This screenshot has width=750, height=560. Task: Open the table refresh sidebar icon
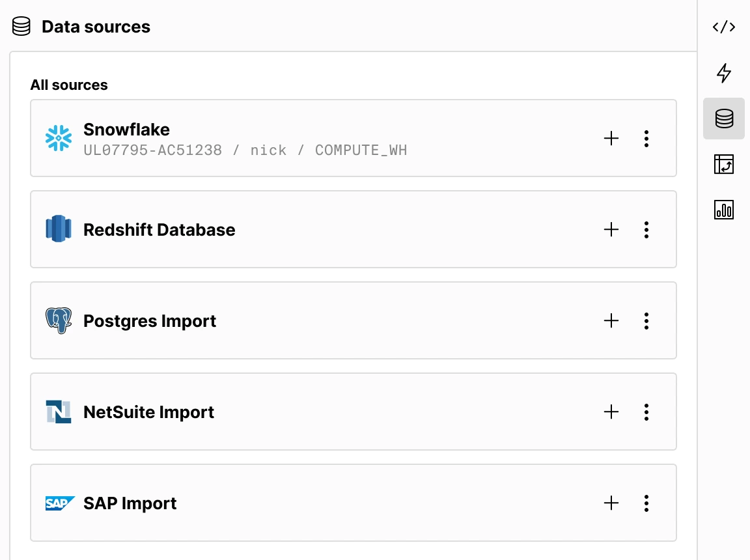(724, 164)
